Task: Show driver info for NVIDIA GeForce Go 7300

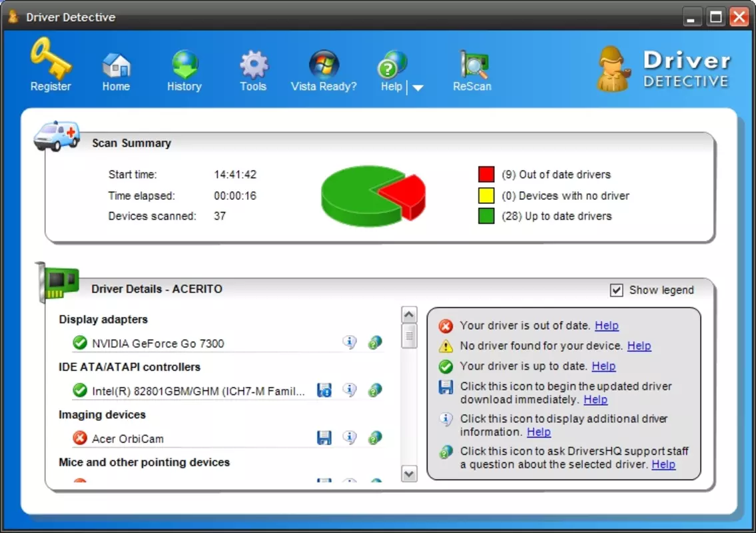Action: [x=350, y=342]
